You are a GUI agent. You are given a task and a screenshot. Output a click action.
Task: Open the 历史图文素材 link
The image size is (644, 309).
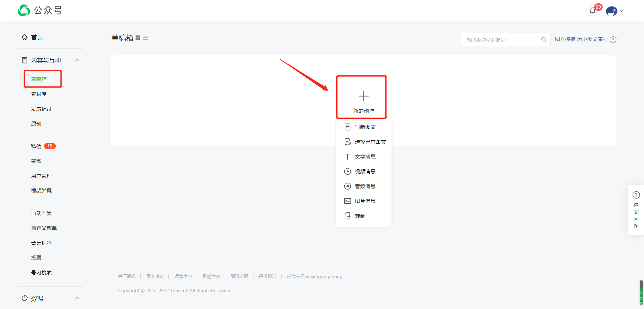pos(593,39)
